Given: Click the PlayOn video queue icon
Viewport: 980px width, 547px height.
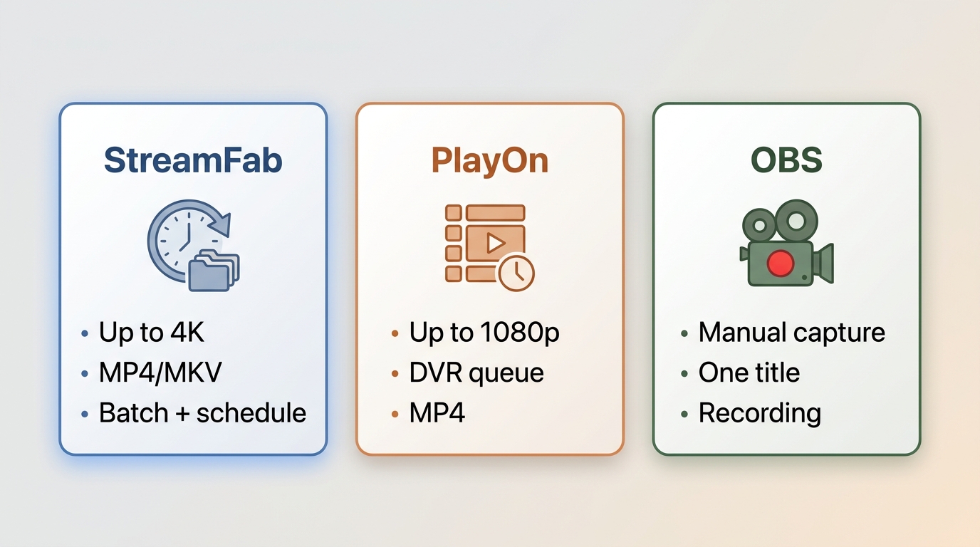Looking at the screenshot, I should tap(490, 247).
